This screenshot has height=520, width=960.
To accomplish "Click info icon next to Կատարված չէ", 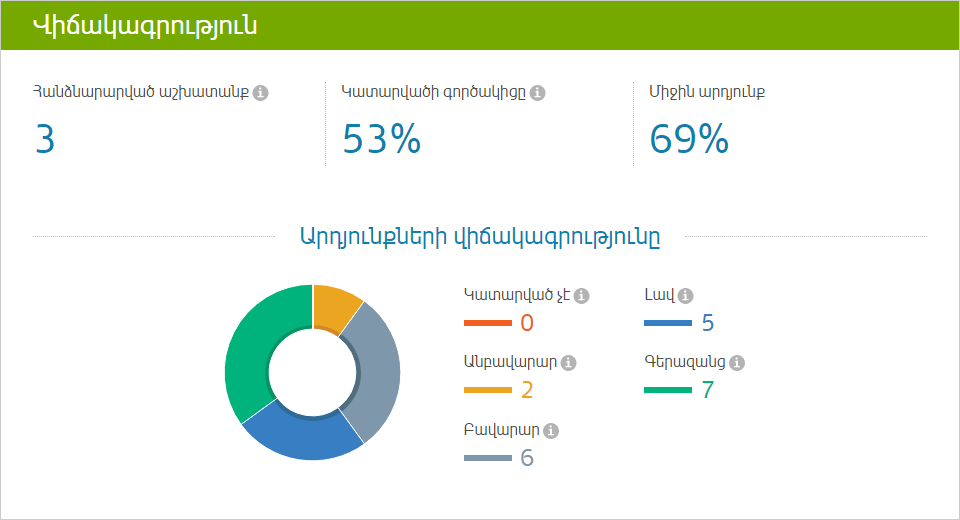I will tap(582, 296).
